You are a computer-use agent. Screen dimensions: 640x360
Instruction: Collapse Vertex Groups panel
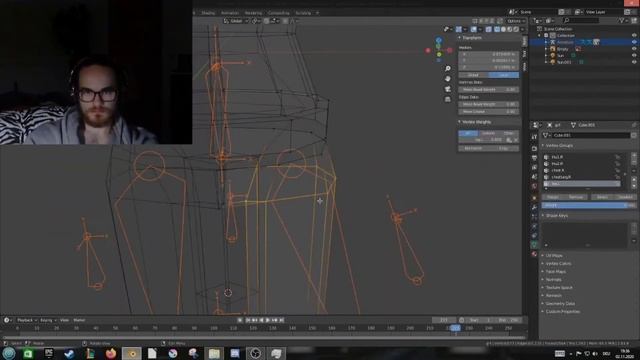pos(558,145)
